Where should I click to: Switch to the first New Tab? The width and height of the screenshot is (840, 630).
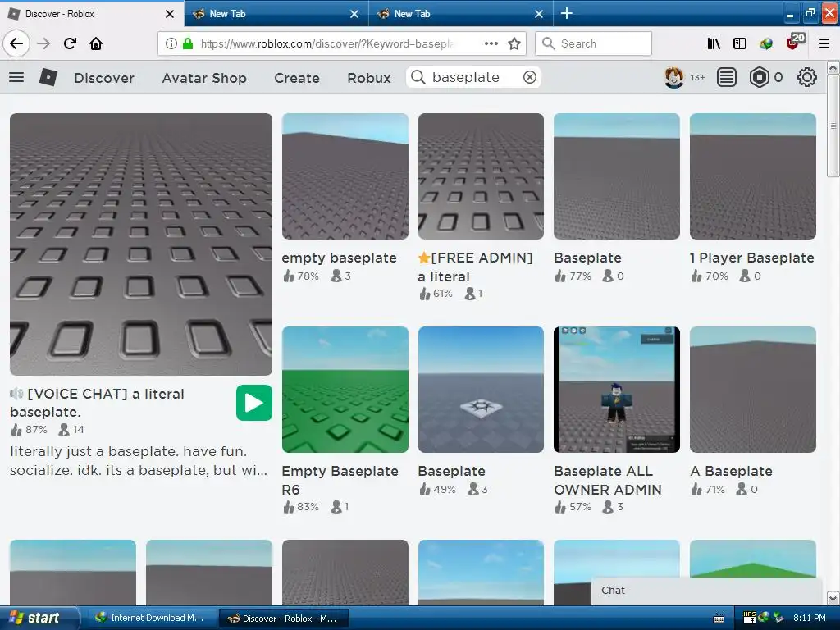276,14
